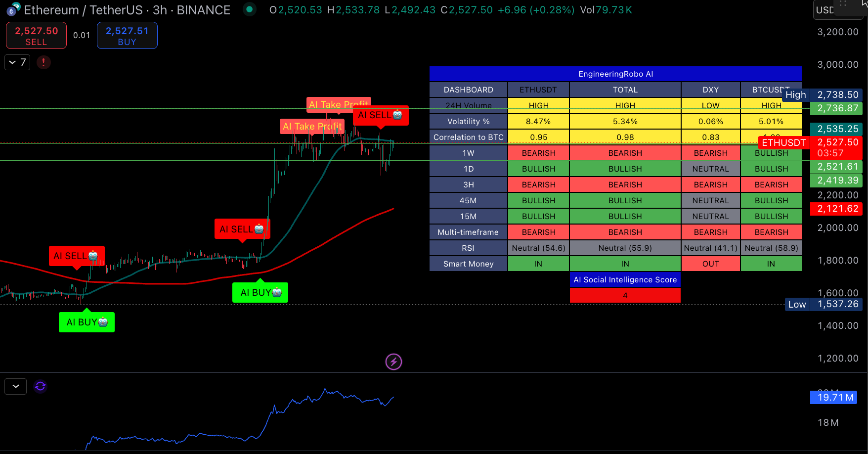The height and width of the screenshot is (454, 868).
Task: Click the middle AI SELL signal label
Action: point(242,229)
